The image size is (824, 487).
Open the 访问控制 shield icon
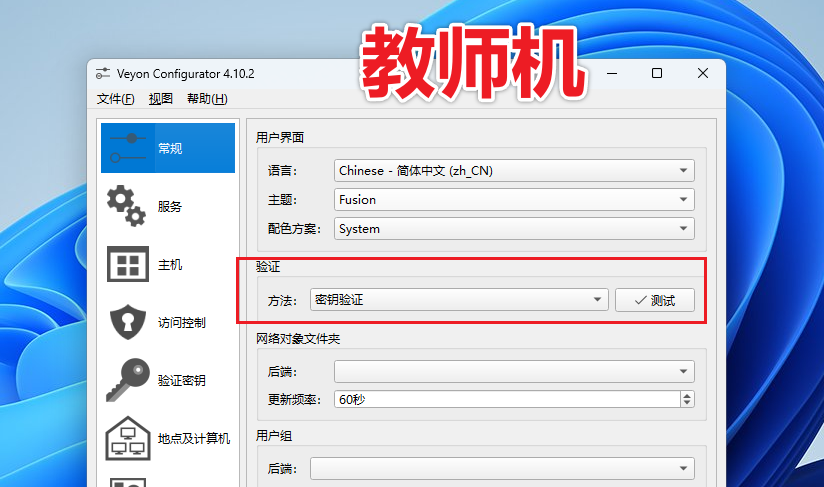tap(128, 322)
